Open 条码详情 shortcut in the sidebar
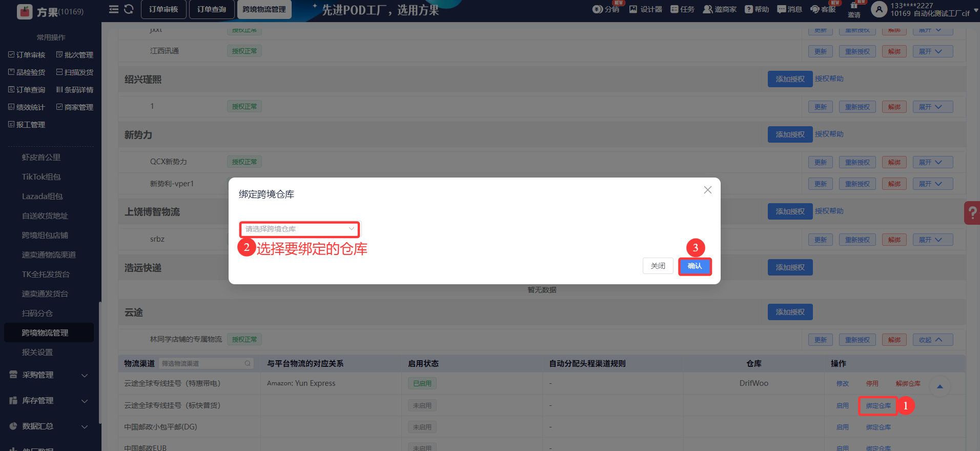This screenshot has height=451, width=980. point(75,90)
